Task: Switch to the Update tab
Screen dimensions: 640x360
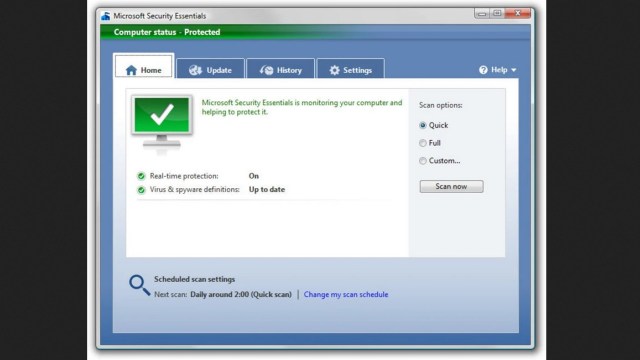Action: [210, 69]
